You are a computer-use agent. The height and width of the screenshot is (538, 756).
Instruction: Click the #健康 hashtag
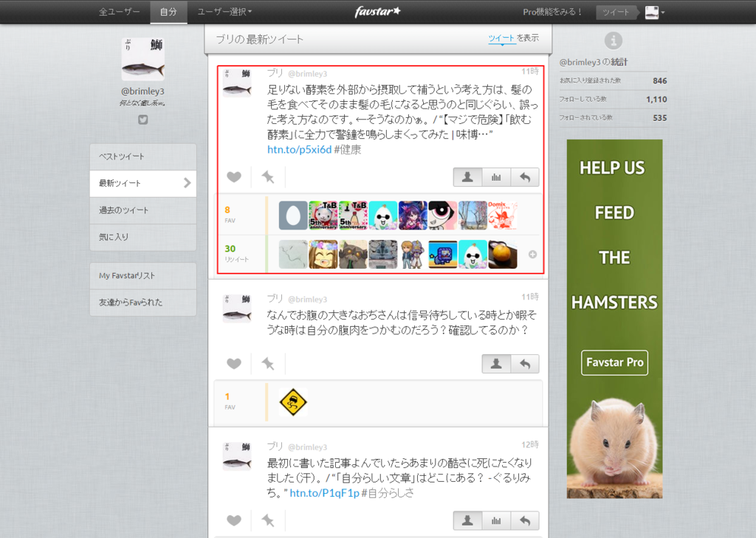coord(348,149)
